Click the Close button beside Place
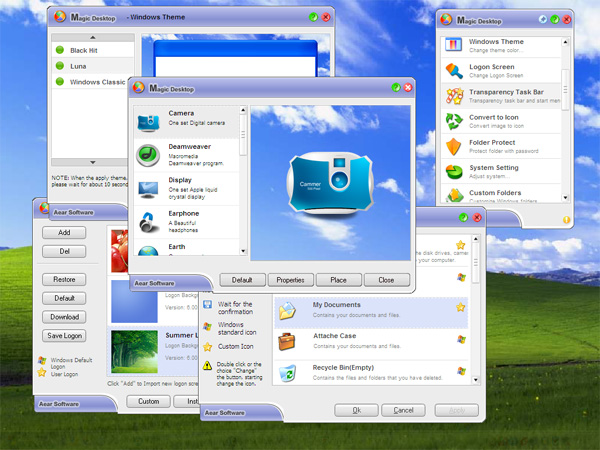Screen dimensions: 600x450 pyautogui.click(x=386, y=280)
